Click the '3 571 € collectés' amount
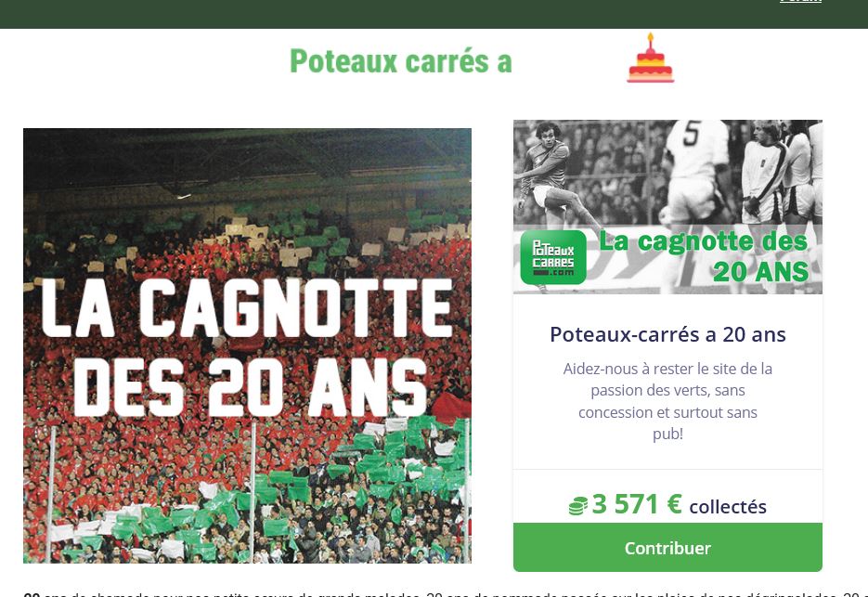The image size is (868, 597). click(x=667, y=505)
